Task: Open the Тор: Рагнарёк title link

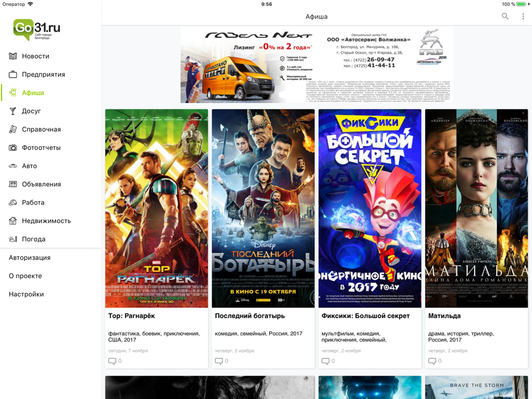Action: coord(131,316)
